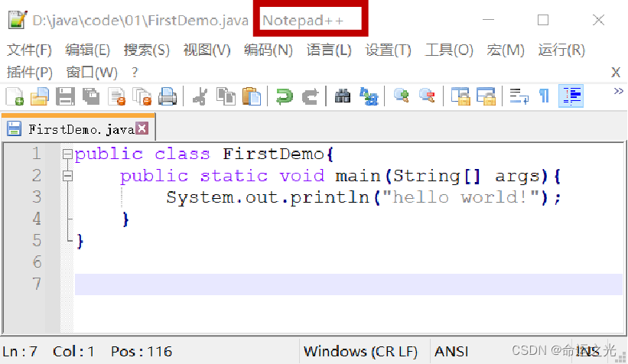Click the Col : 1 status bar entry

(73, 352)
